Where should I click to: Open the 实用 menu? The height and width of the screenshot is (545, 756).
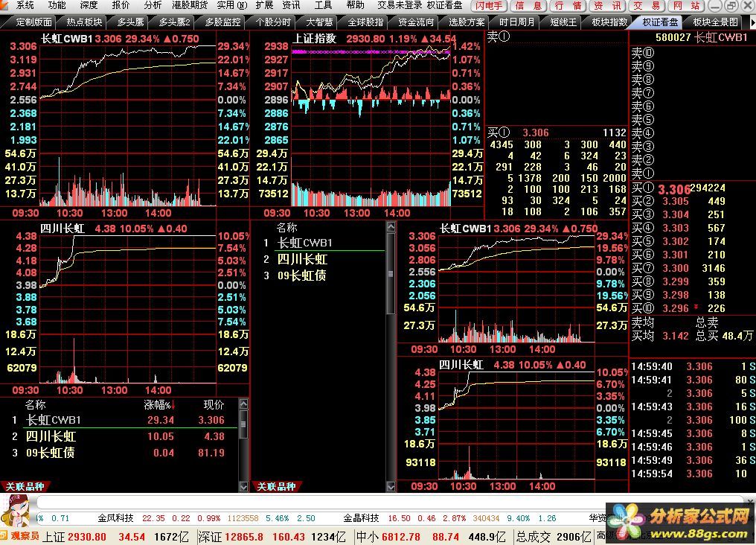point(231,5)
